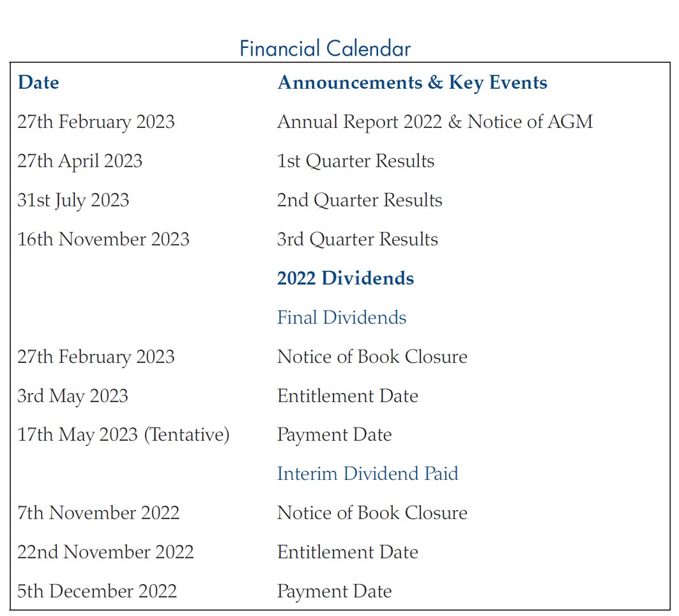Click the 3rd May 2023 date
Viewport: 679px width, 616px height.
click(73, 396)
